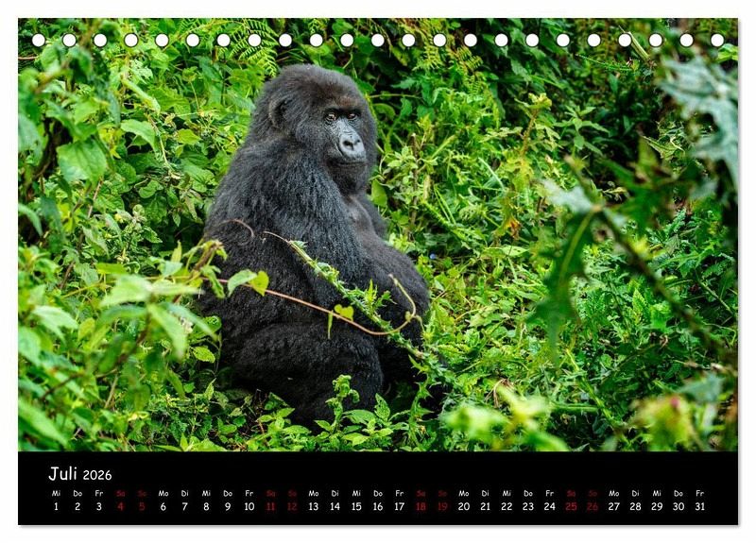This screenshot has width=756, height=543.
Task: Choose date 22 under Mi
Action: click(507, 506)
